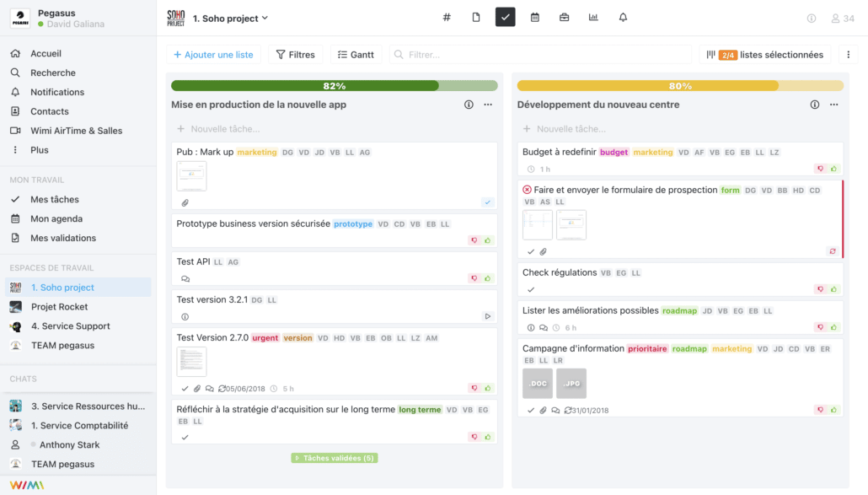The width and height of the screenshot is (868, 495).
Task: Click the info icon beside Mise en production
Action: (x=469, y=105)
